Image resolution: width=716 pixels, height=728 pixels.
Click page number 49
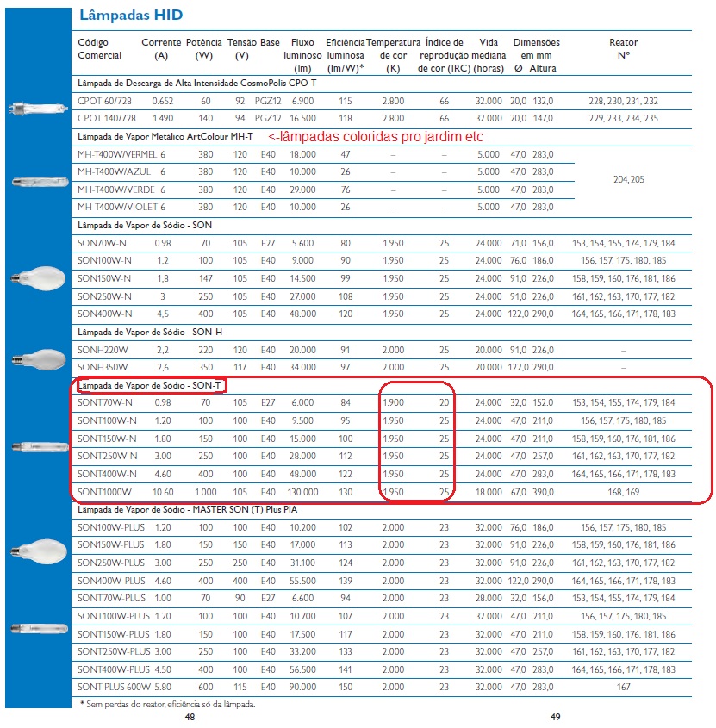[555, 717]
